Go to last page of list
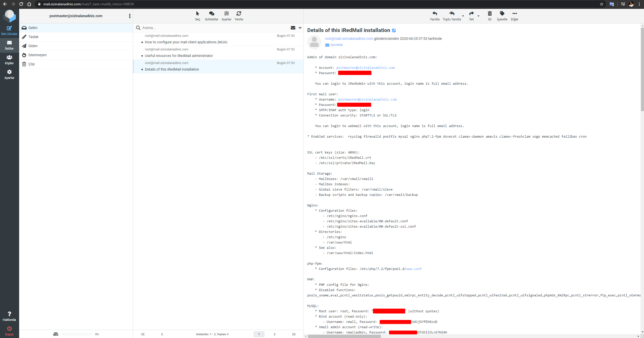Viewport: 644px width, 338px height. 294,334
